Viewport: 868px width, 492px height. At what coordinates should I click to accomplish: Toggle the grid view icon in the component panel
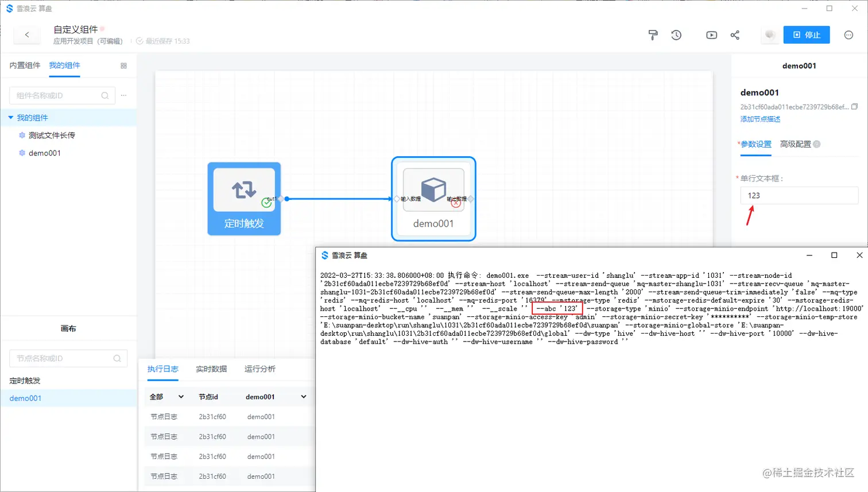tap(123, 66)
